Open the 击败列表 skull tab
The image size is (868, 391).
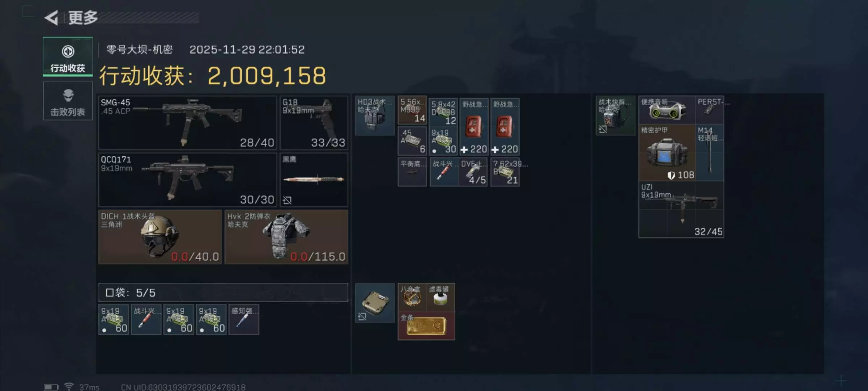coord(68,101)
